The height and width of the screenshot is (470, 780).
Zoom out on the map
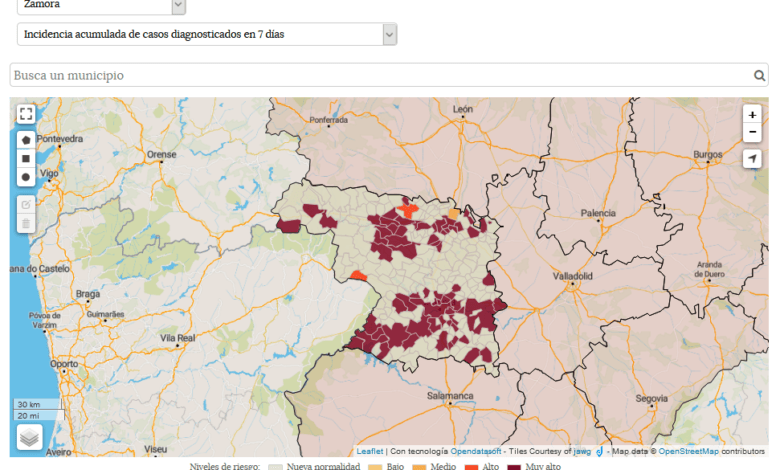[752, 133]
